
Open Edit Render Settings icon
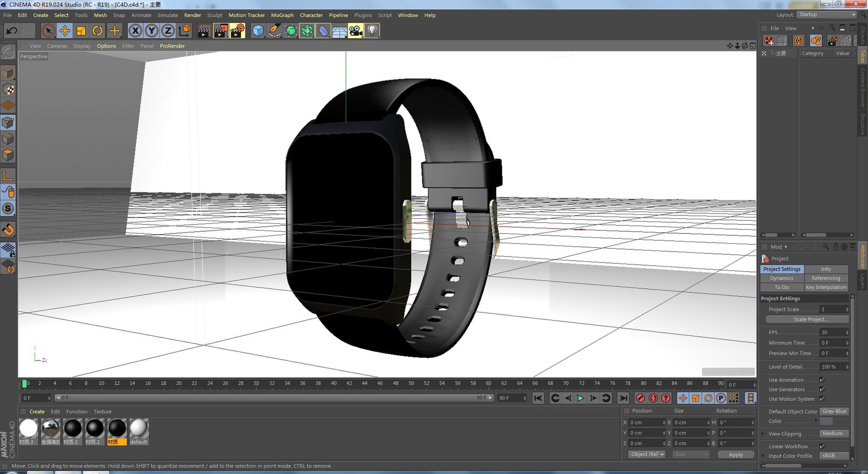(237, 31)
